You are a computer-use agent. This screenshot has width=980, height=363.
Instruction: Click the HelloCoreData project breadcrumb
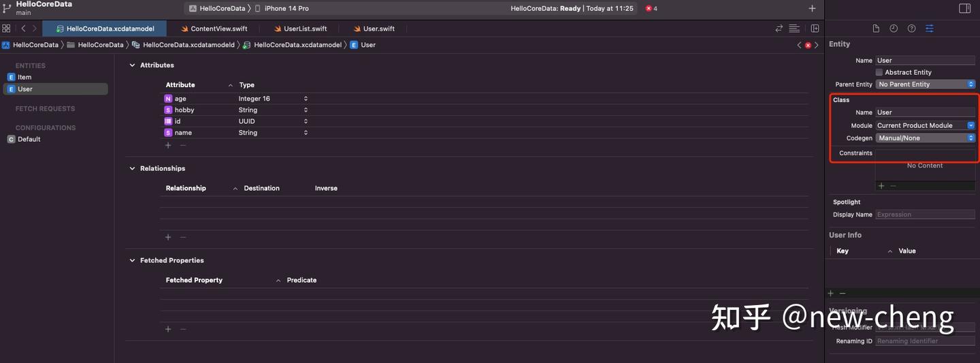click(x=30, y=45)
